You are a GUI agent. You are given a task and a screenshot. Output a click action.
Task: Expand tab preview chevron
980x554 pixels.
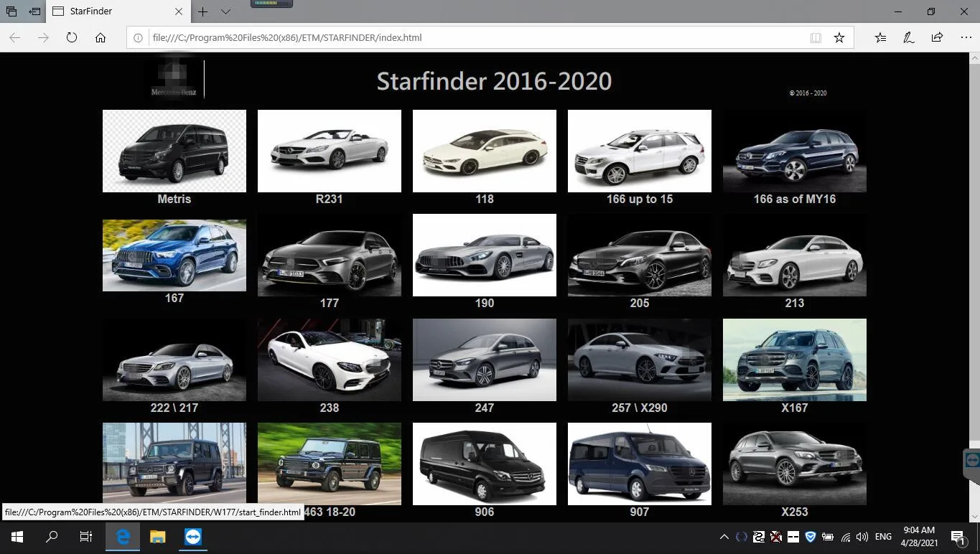click(225, 11)
